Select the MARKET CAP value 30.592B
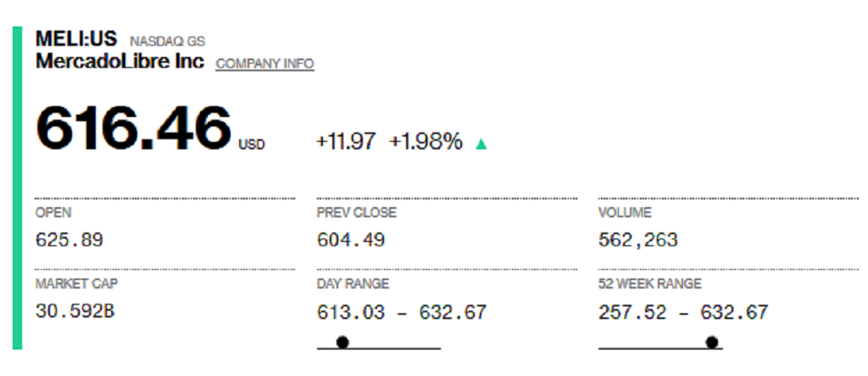The width and height of the screenshot is (868, 376). (75, 311)
